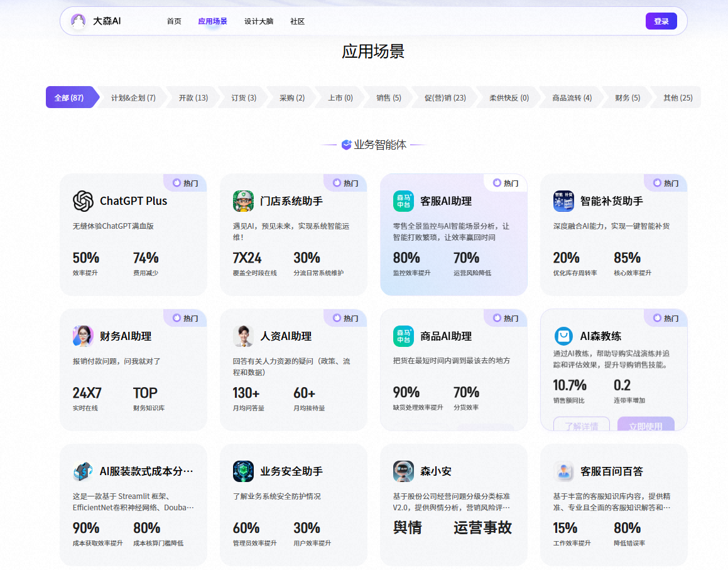Click the AI森教练 shopping bag icon
728x570 pixels.
coord(563,336)
